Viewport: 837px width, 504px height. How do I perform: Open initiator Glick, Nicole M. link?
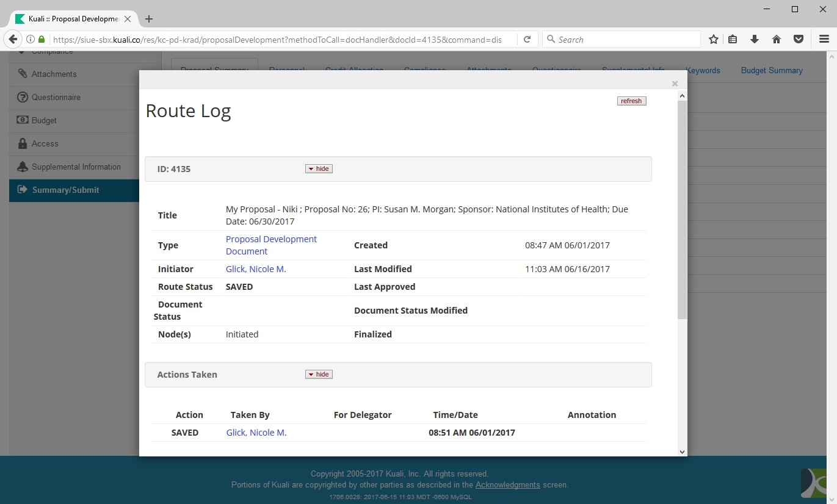click(256, 269)
